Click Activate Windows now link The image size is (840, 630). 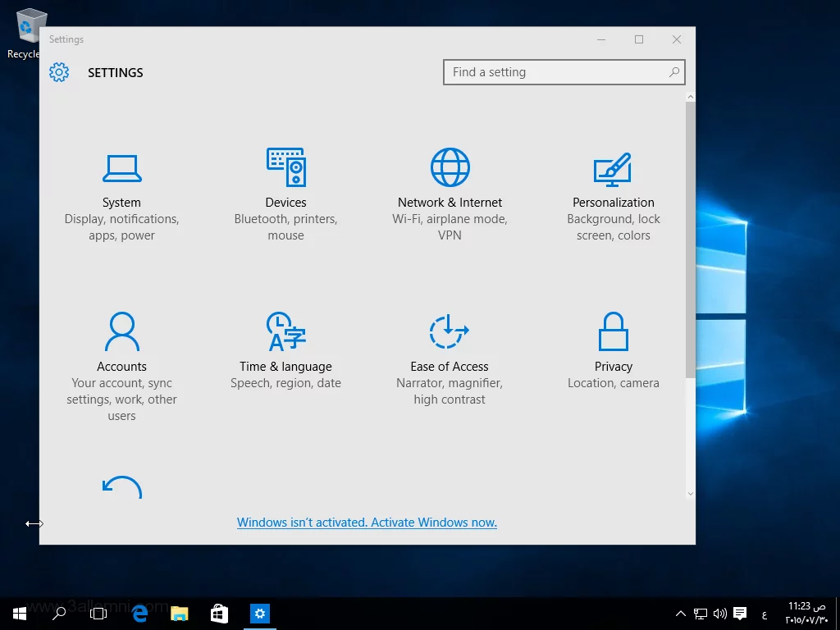[x=367, y=523]
